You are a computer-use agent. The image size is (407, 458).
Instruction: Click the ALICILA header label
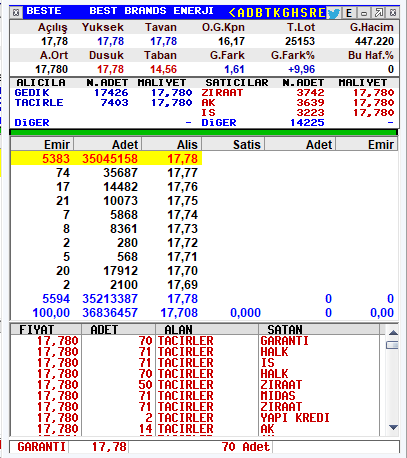(41, 83)
